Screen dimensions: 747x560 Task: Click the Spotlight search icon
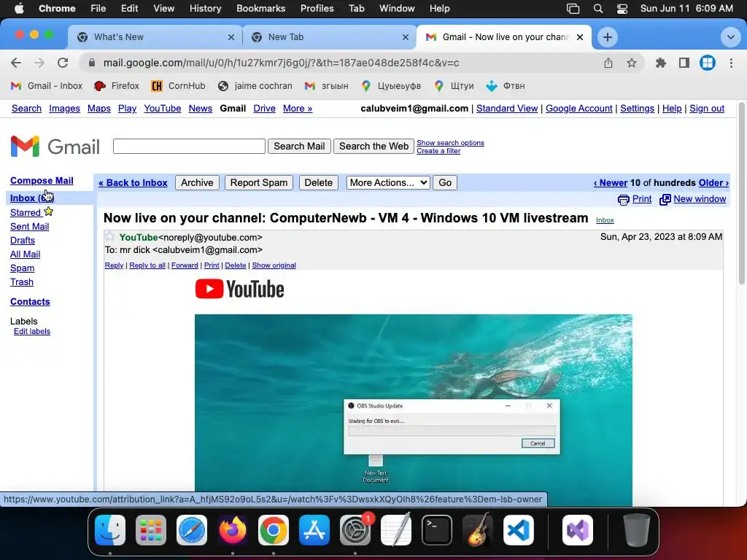[598, 9]
